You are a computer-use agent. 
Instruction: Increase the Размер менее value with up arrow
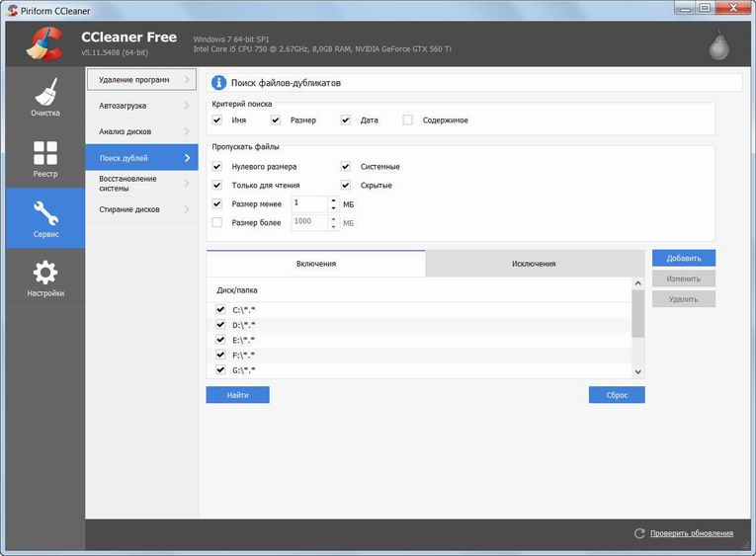pyautogui.click(x=334, y=200)
